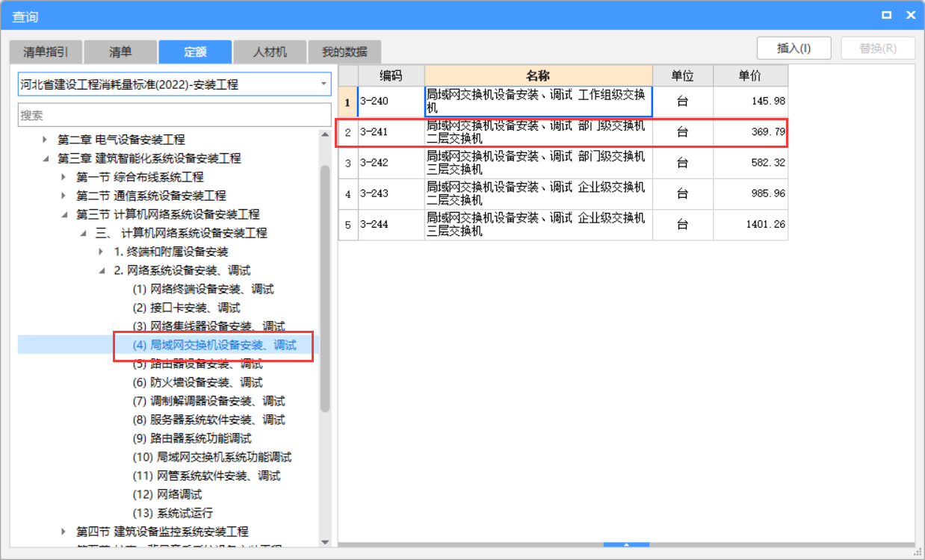Click the 工作组级交换机 name cell
925x560 pixels.
[x=538, y=102]
